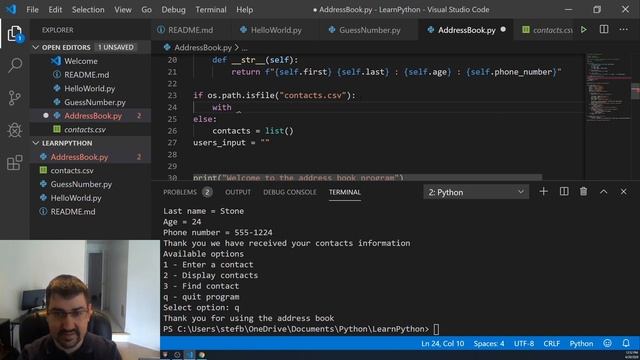Change encoding via 'UTF-8' status item
This screenshot has width=640, height=360.
point(524,344)
